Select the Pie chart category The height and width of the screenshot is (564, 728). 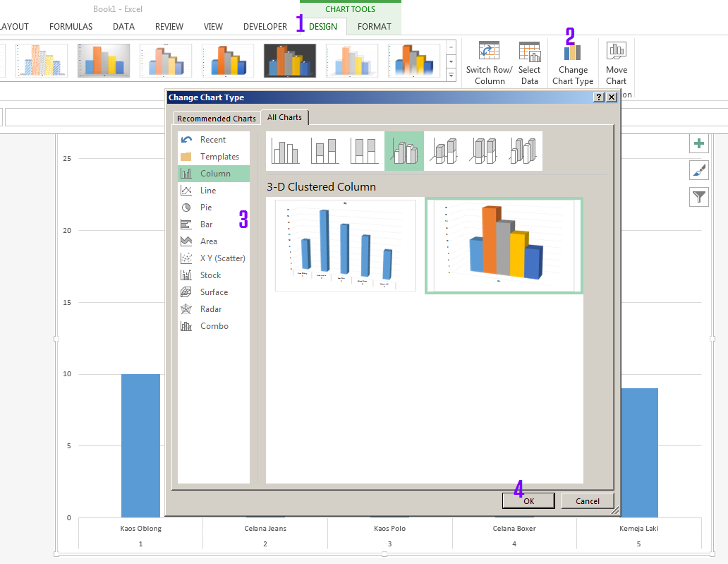tap(206, 207)
